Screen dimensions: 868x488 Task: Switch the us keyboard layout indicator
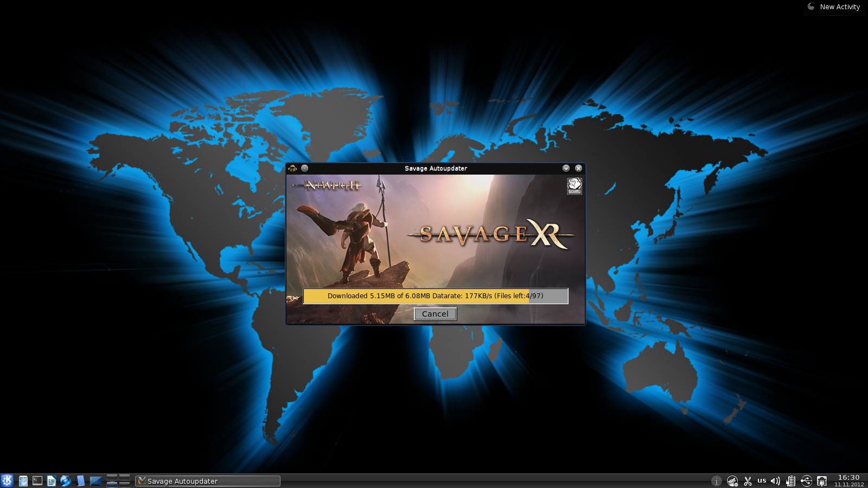762,480
